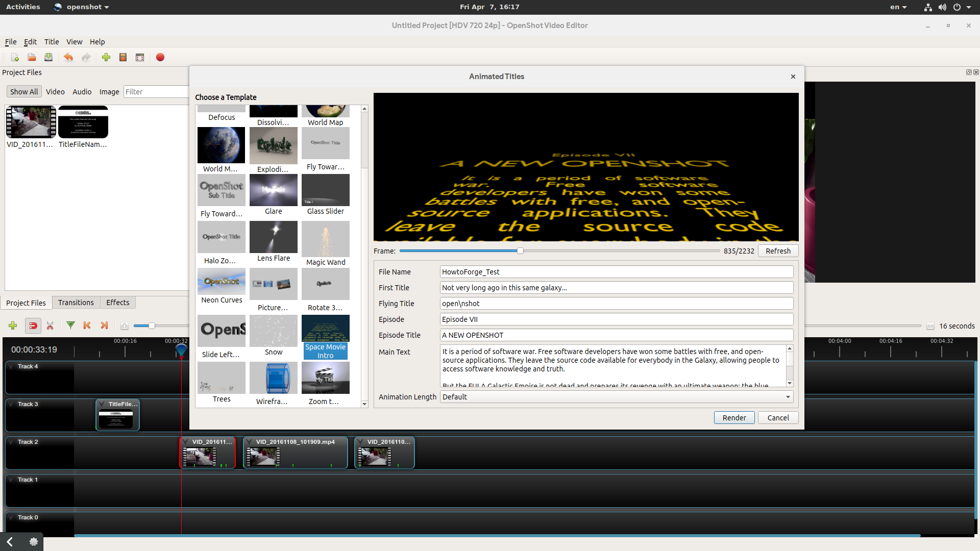Viewport: 980px width, 551px height.
Task: Open the View menu
Action: click(x=74, y=42)
